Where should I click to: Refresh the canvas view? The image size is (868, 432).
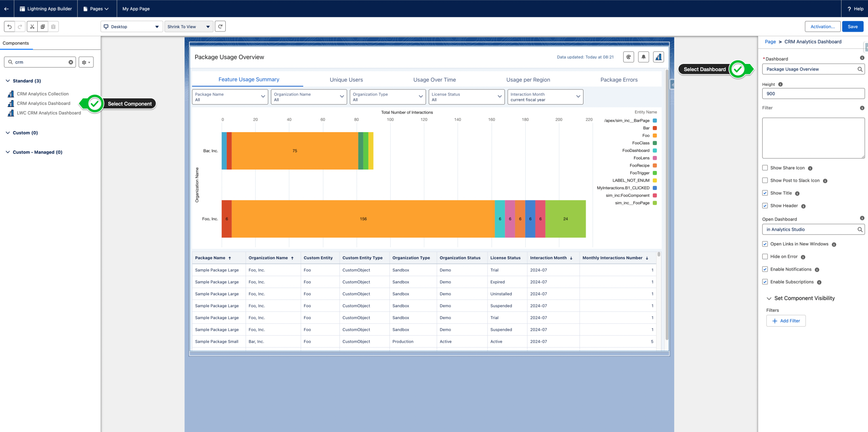(220, 26)
